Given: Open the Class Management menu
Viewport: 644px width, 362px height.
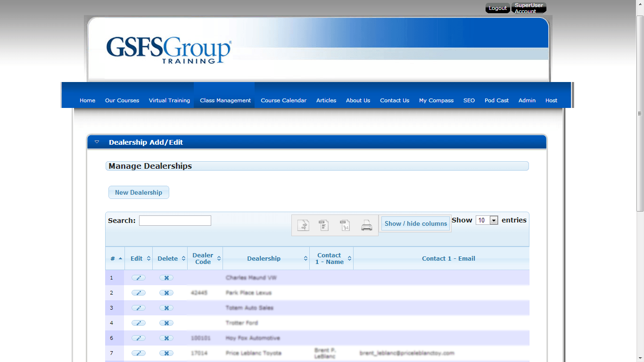Looking at the screenshot, I should [x=225, y=100].
